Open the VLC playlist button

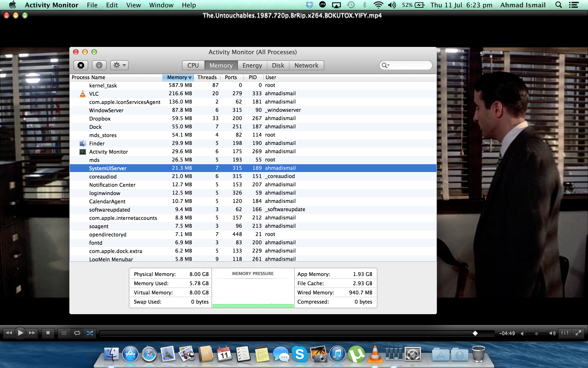(x=64, y=333)
